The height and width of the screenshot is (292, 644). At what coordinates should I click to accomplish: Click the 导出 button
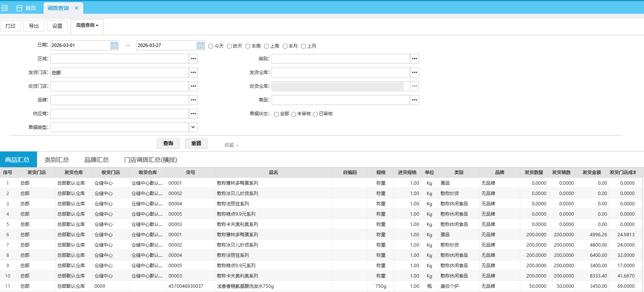pyautogui.click(x=34, y=26)
